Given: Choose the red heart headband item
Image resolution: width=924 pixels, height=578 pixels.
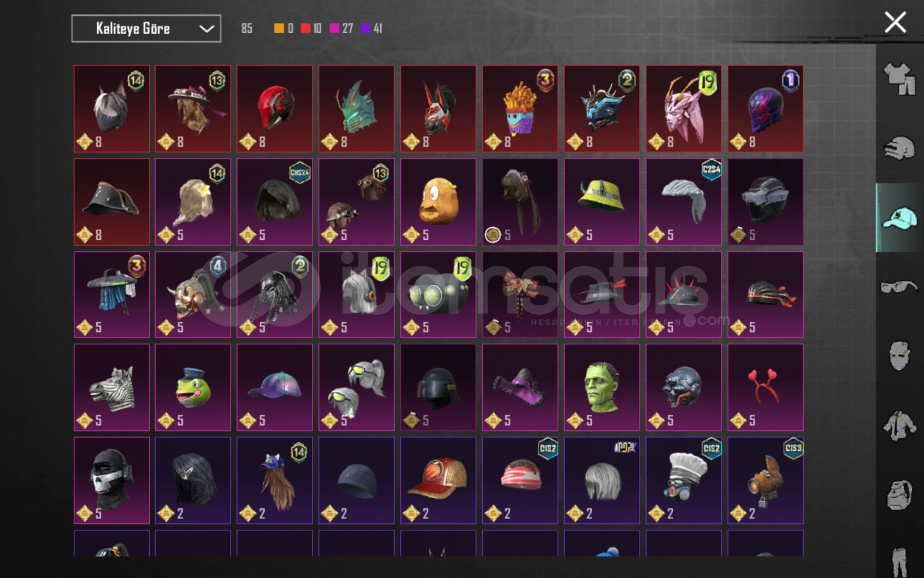Looking at the screenshot, I should [765, 387].
